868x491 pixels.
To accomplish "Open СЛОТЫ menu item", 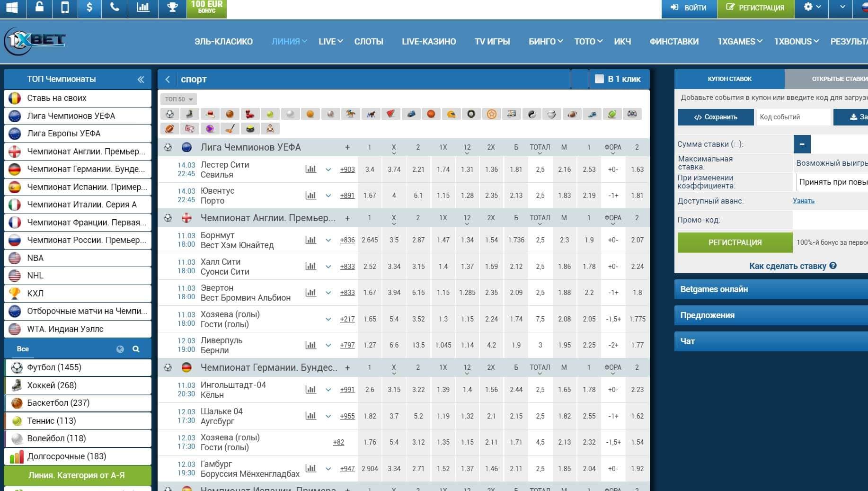I will click(369, 42).
